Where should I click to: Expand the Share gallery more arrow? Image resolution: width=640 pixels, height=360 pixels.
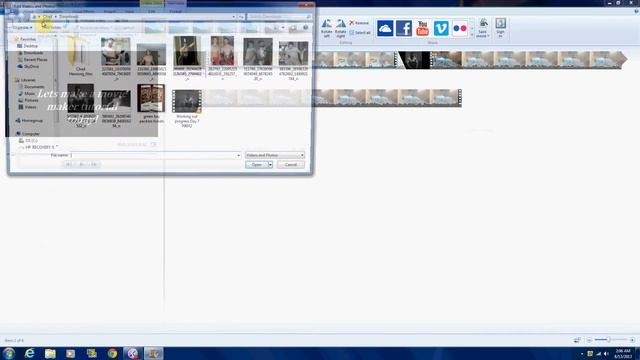tap(472, 34)
